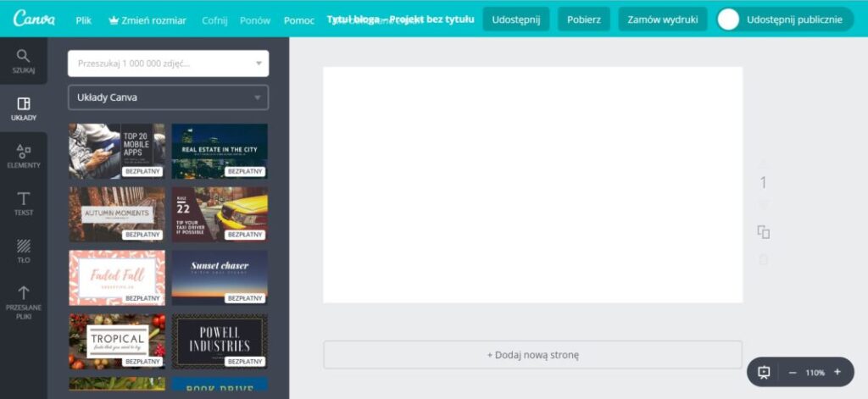
Task: Click Ponów to redo
Action: pos(255,20)
